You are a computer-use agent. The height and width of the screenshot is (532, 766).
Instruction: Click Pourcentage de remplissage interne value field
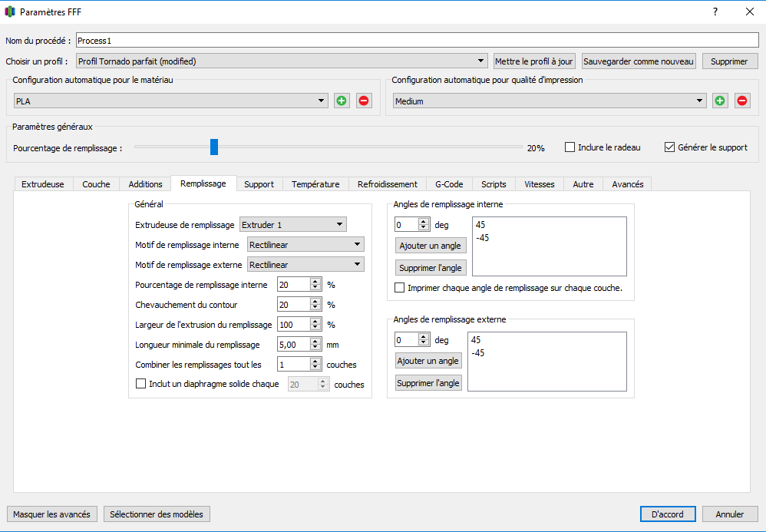point(294,284)
